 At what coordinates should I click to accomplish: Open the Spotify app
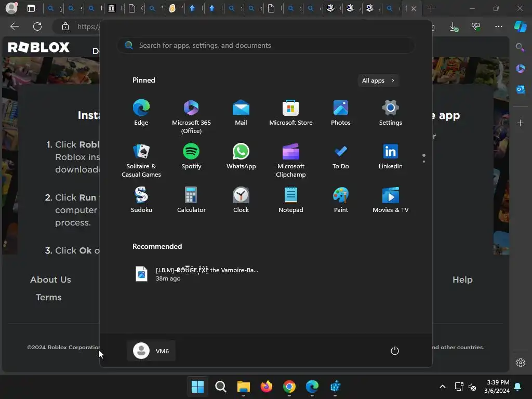[191, 156]
